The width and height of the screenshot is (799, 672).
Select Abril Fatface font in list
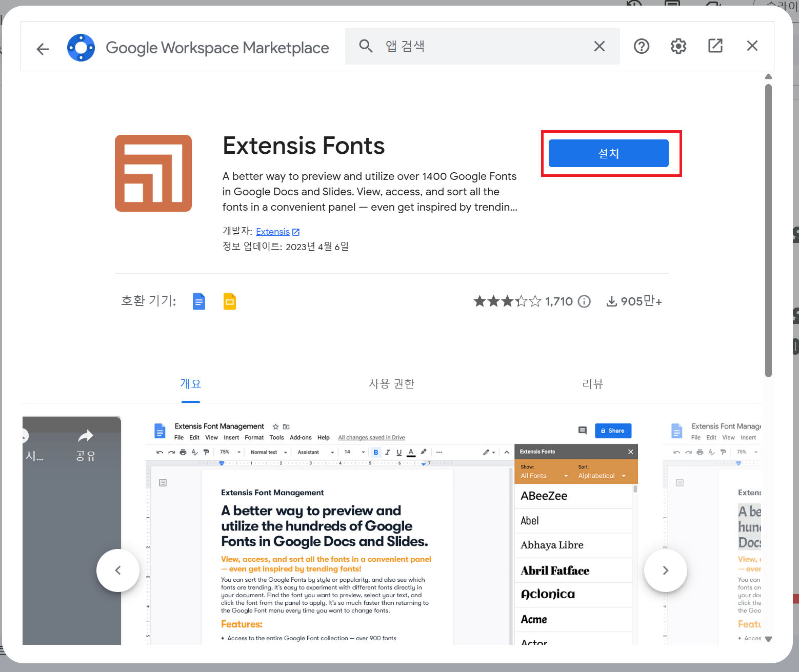pos(573,571)
